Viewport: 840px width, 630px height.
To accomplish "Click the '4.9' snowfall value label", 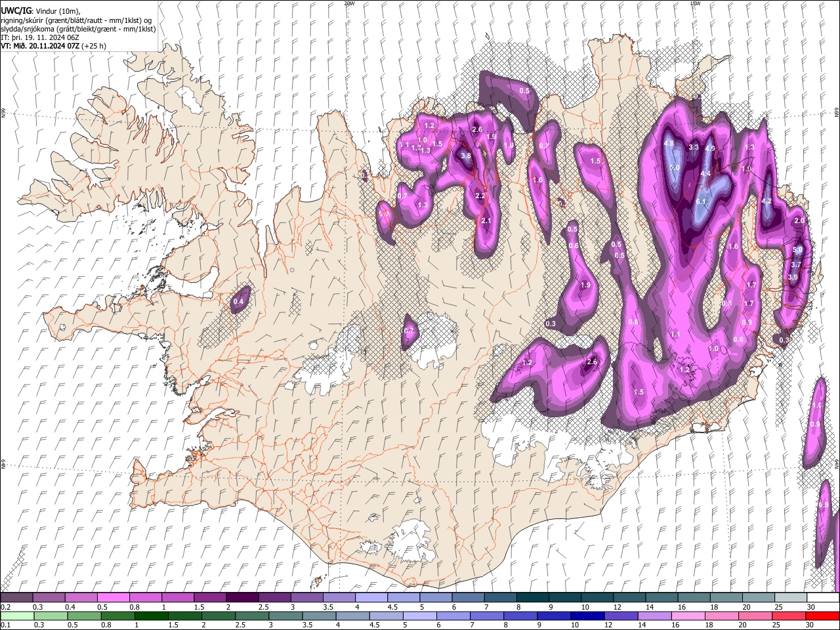I will 710,148.
